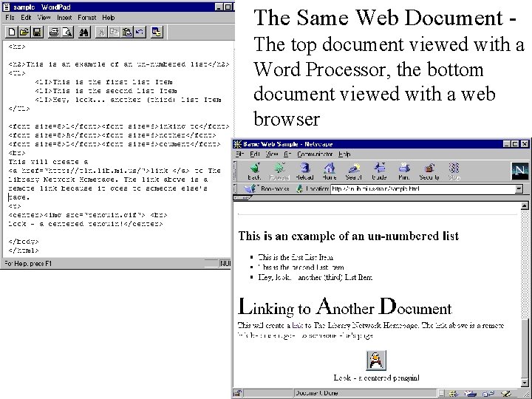
Task: Click the Copy icon in WordPad toolbar
Action: (x=115, y=33)
